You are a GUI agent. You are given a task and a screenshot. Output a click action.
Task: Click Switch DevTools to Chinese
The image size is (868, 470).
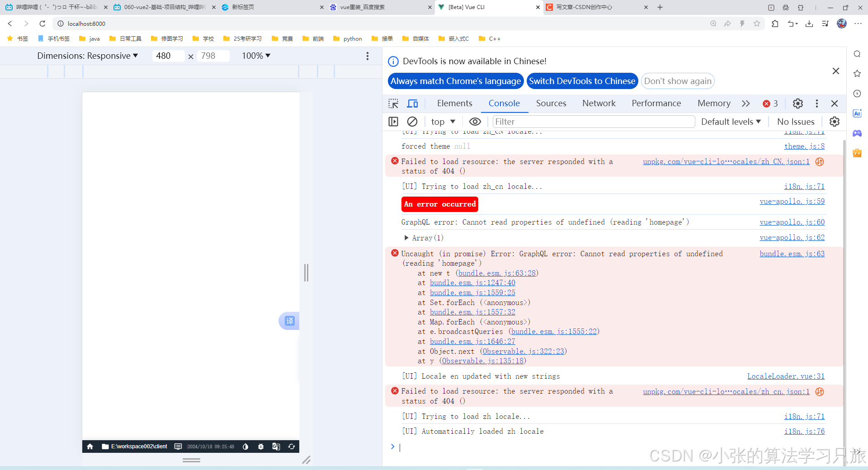[x=582, y=81]
